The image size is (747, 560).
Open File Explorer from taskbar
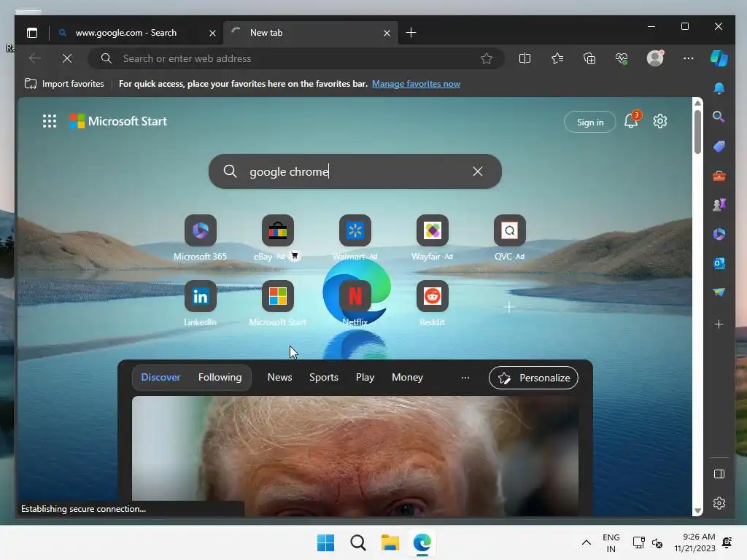390,542
